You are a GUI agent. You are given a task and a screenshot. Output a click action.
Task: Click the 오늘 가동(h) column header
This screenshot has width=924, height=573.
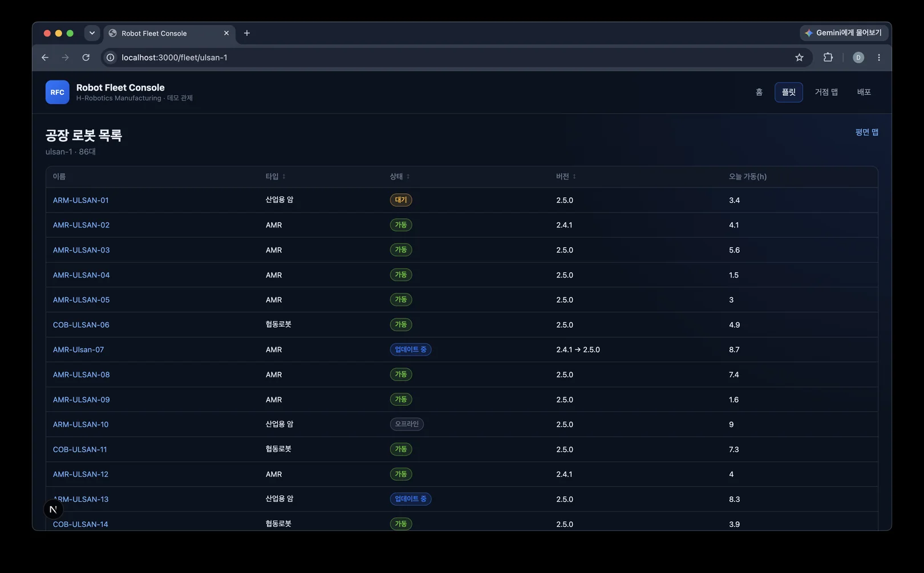tap(748, 177)
